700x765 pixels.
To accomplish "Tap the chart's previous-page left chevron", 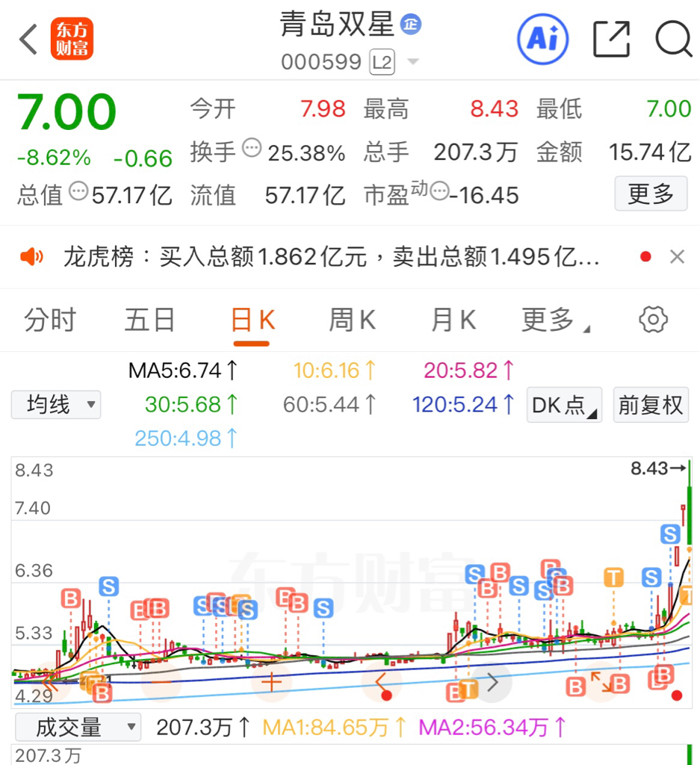I will tap(382, 681).
